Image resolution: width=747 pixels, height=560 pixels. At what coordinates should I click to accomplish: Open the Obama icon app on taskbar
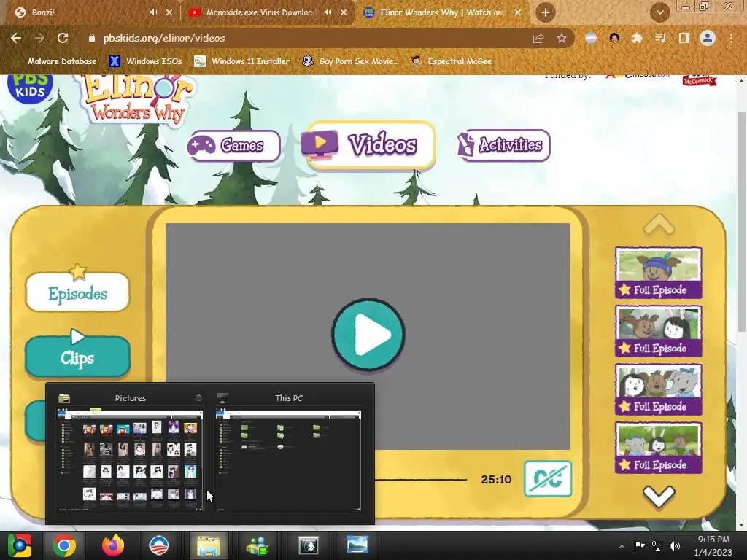pos(158,545)
